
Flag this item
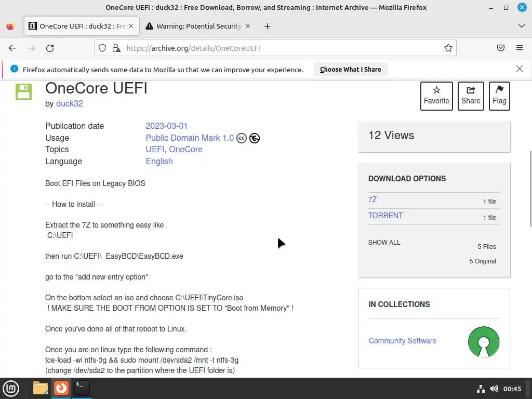pyautogui.click(x=499, y=96)
